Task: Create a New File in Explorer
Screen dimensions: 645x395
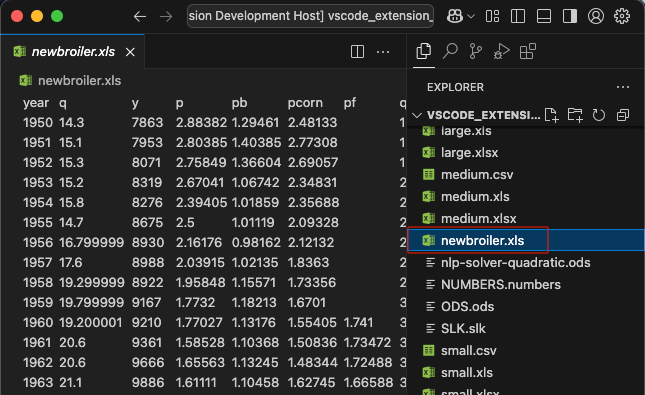Action: (x=551, y=115)
